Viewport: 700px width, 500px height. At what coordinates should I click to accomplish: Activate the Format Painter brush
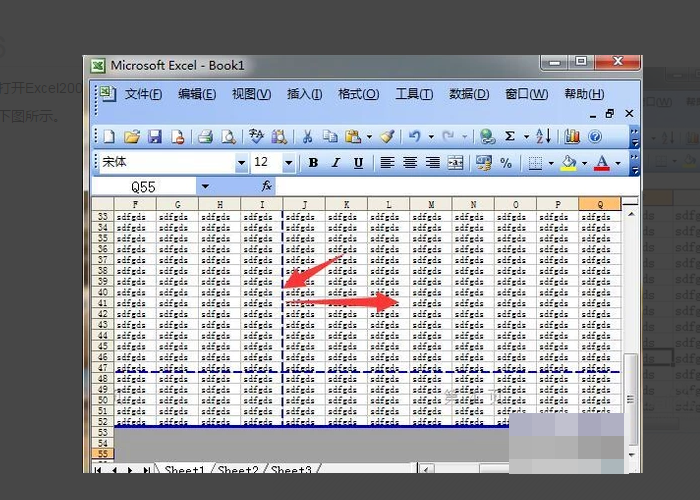pyautogui.click(x=388, y=137)
